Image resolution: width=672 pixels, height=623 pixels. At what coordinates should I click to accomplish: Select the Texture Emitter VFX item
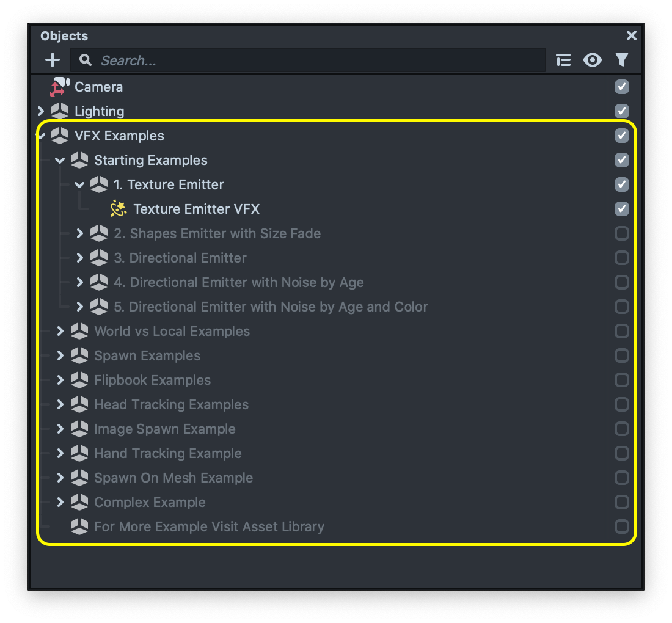[x=196, y=209]
